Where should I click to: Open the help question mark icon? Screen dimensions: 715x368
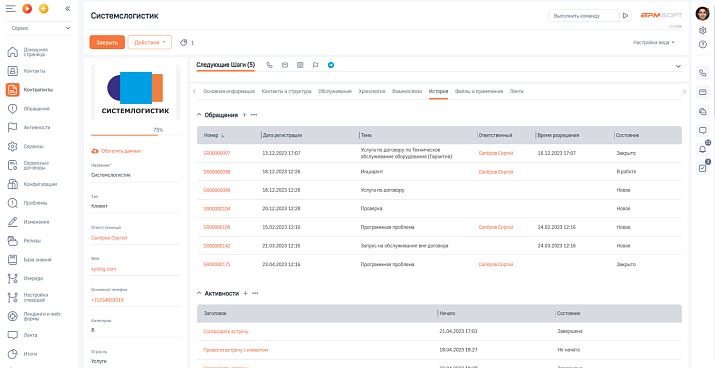703,44
